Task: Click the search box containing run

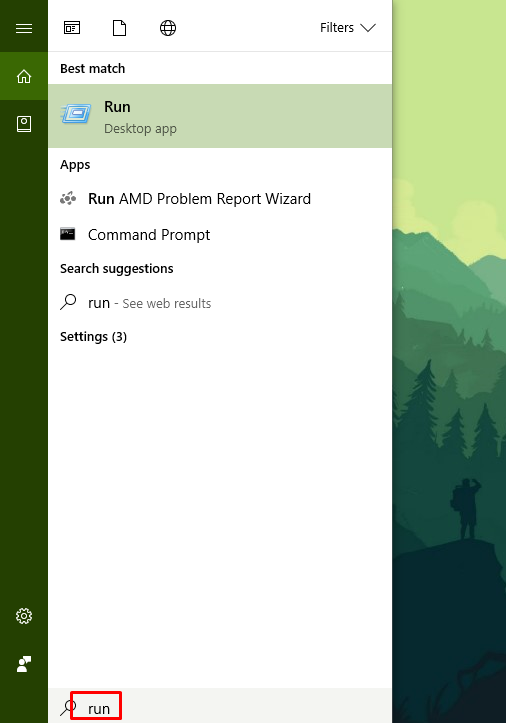Action: click(x=220, y=706)
